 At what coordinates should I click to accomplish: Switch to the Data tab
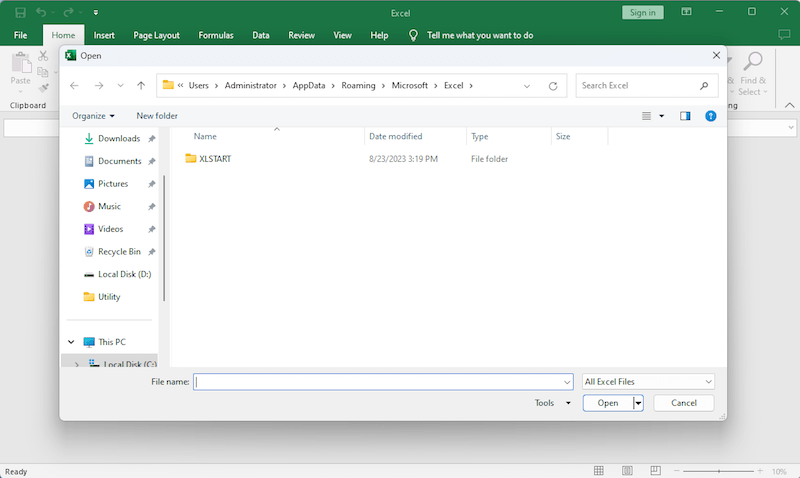261,35
